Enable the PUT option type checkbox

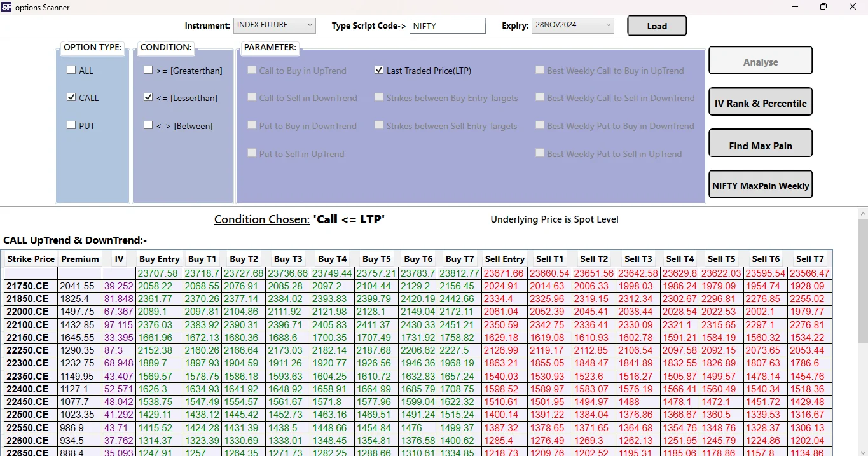click(x=71, y=125)
